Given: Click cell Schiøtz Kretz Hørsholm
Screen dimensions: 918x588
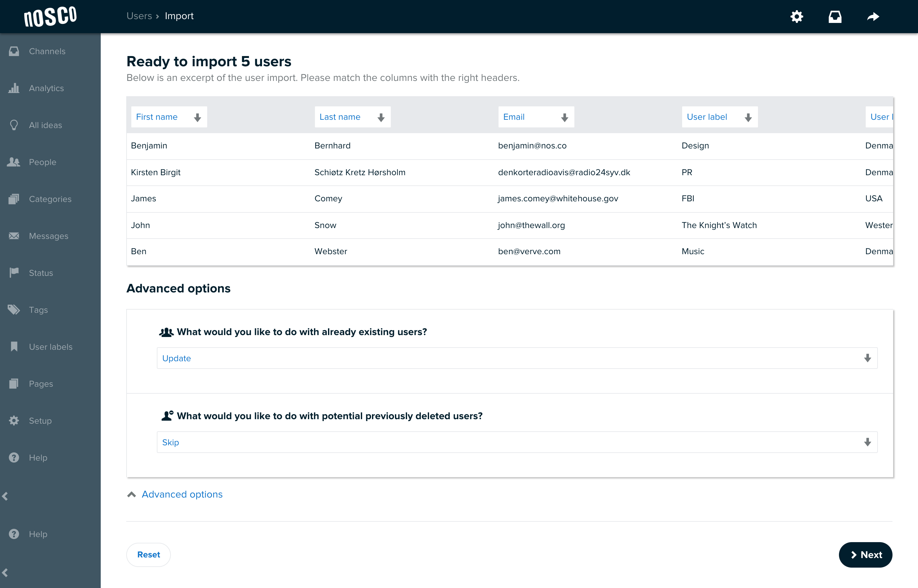Looking at the screenshot, I should [360, 173].
